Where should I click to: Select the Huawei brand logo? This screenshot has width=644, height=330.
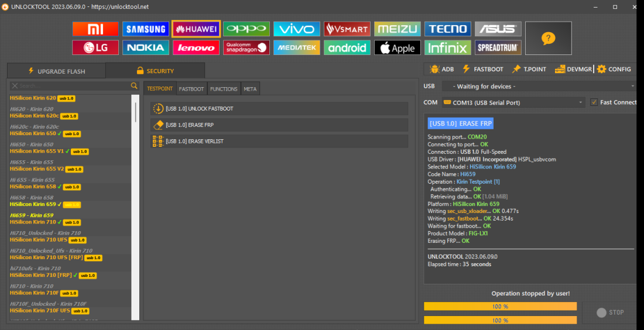click(x=196, y=29)
